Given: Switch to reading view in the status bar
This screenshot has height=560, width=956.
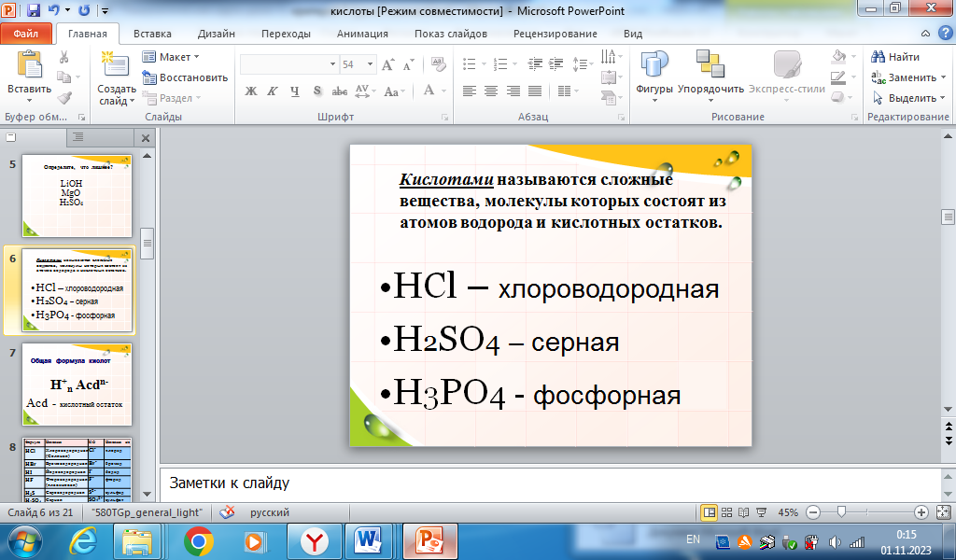Looking at the screenshot, I should [744, 512].
